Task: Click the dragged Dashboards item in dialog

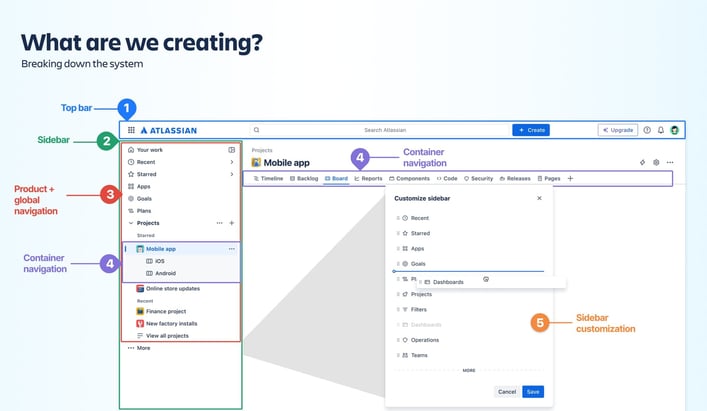Action: (x=491, y=282)
